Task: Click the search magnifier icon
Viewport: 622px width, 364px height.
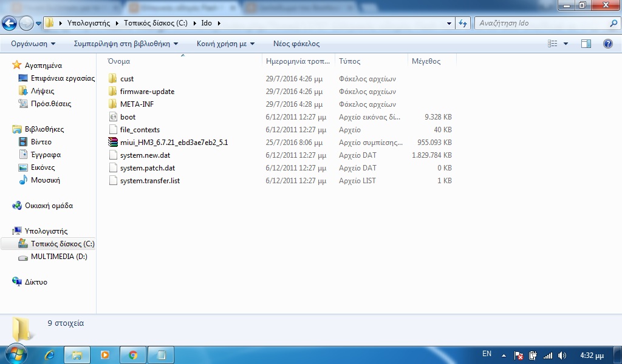Action: (x=613, y=24)
